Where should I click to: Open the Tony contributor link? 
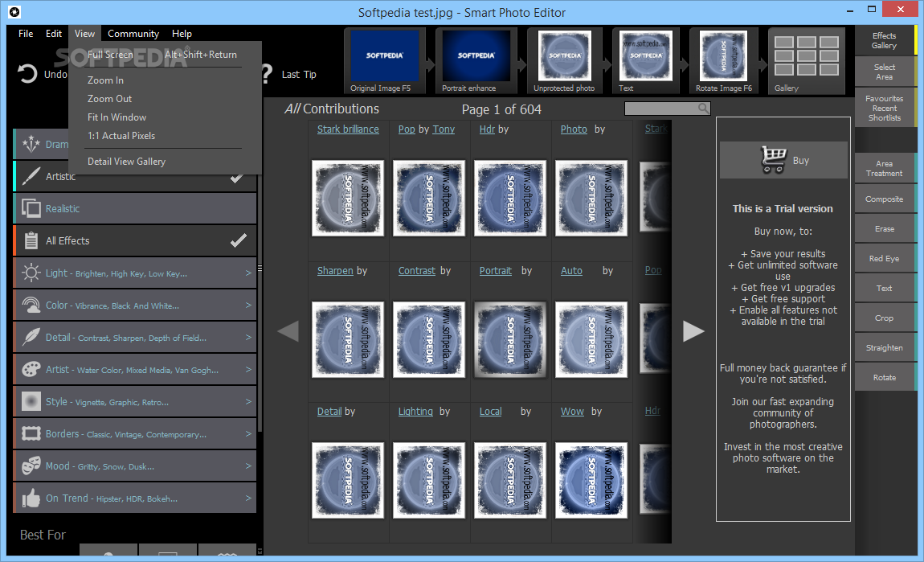pos(444,129)
